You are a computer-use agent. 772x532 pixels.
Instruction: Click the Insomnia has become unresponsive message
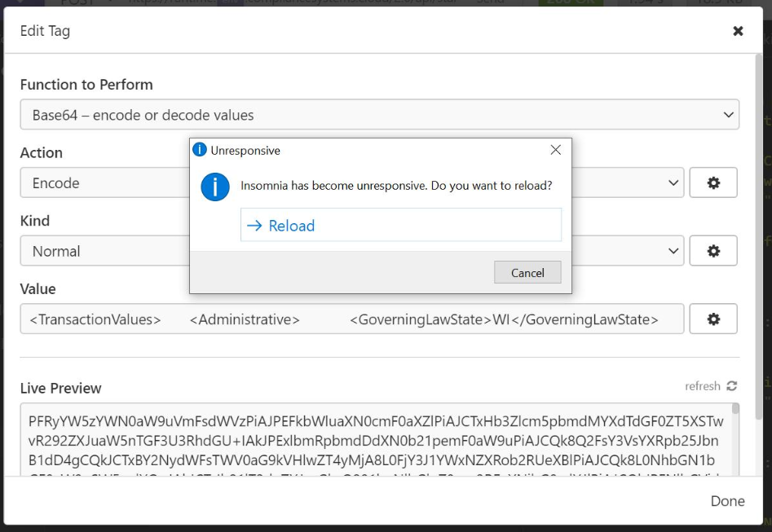[396, 186]
